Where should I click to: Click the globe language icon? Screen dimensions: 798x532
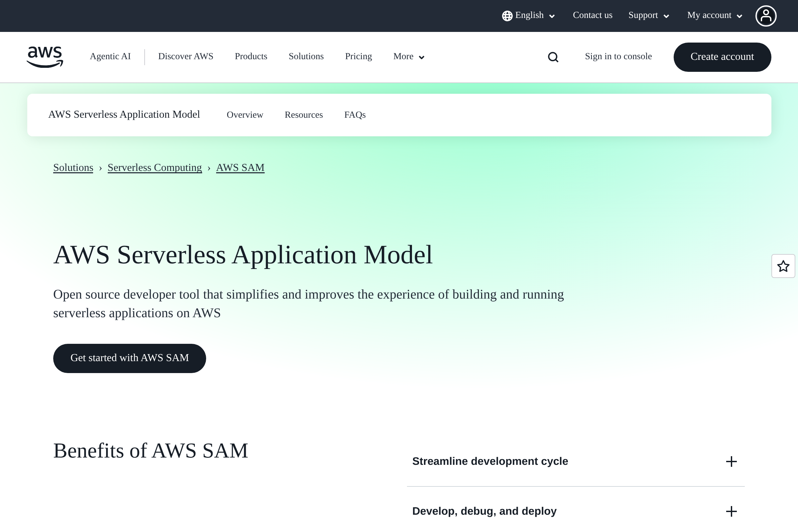point(507,16)
